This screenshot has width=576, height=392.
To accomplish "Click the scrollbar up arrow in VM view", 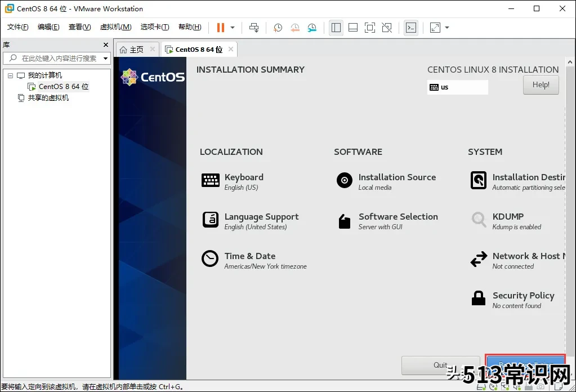I will [570, 62].
